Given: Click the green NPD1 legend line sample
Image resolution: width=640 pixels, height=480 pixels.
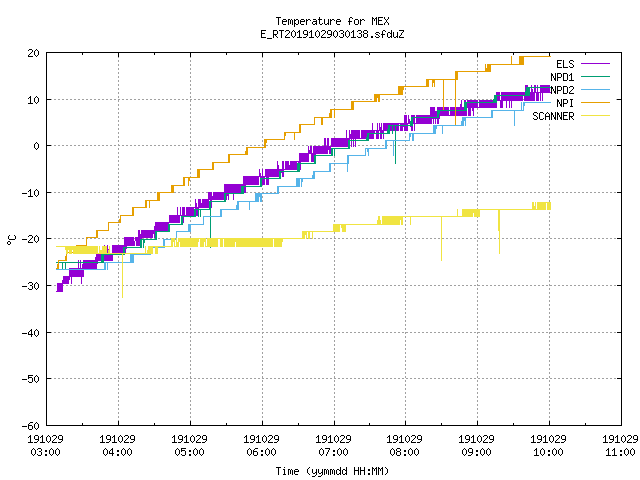Looking at the screenshot, I should point(595,77).
